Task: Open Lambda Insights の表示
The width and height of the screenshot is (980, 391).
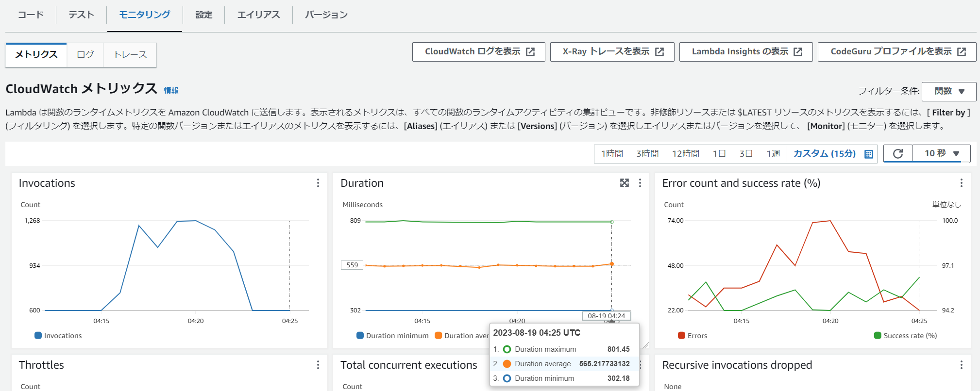Action: coord(746,52)
